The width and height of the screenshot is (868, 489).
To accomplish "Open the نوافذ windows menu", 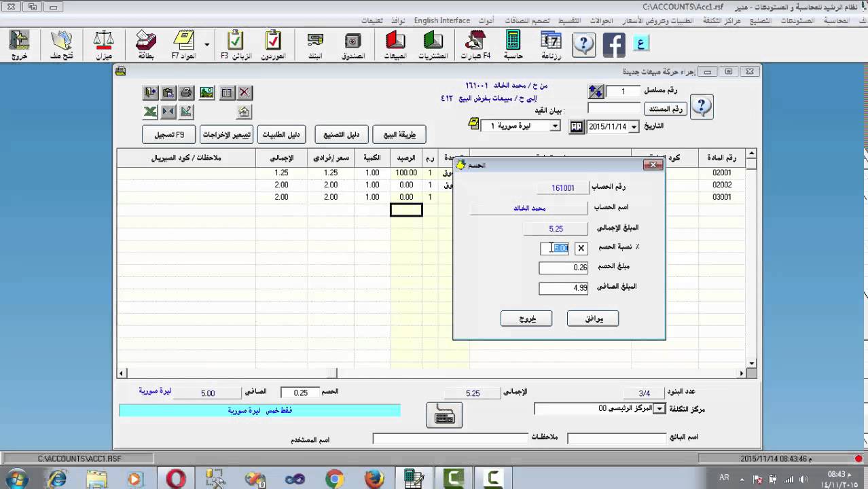I will coord(398,20).
